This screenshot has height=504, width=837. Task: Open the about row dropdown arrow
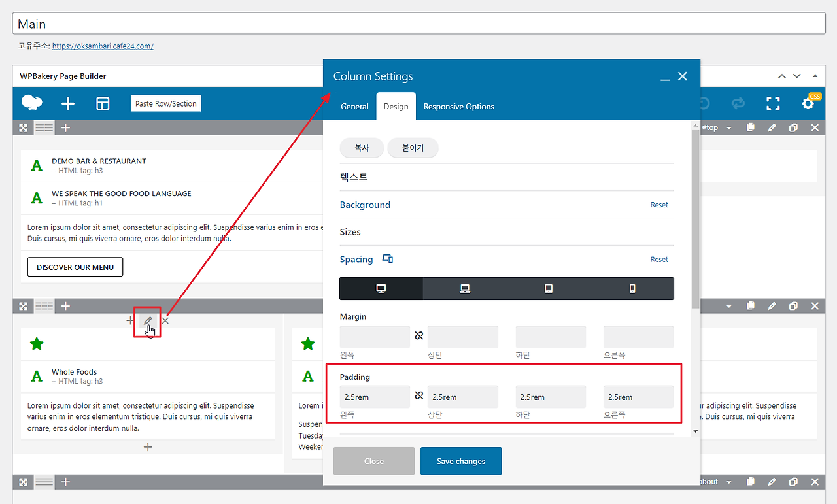pos(729,482)
